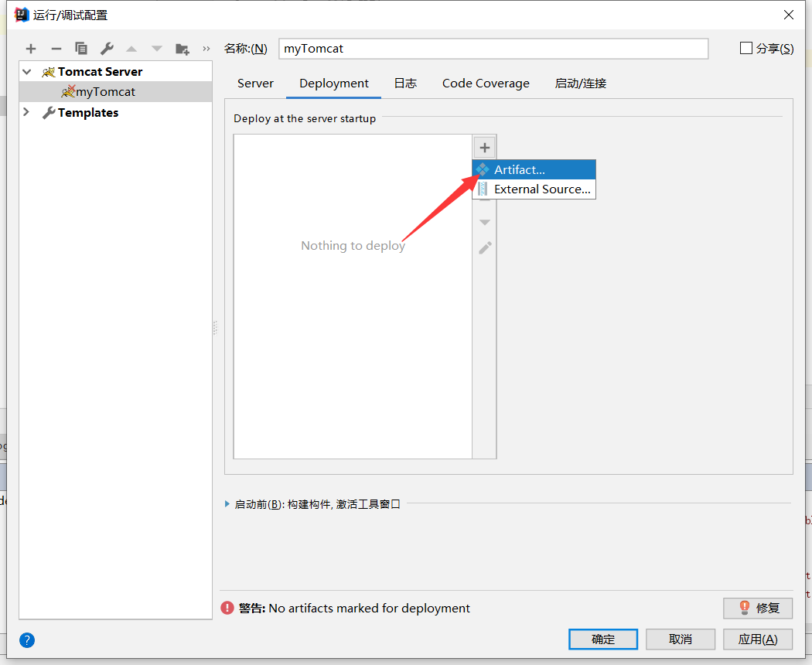Switch to the Server tab
The image size is (812, 665).
255,84
